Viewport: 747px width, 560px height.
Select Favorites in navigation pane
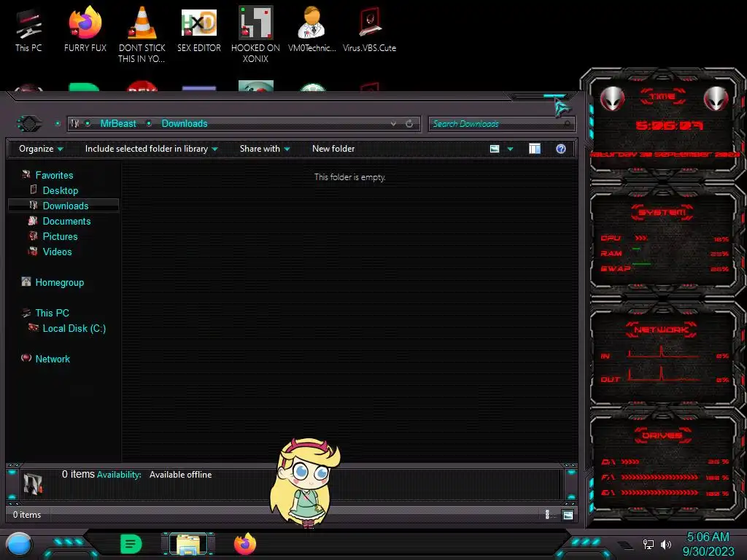tap(54, 175)
